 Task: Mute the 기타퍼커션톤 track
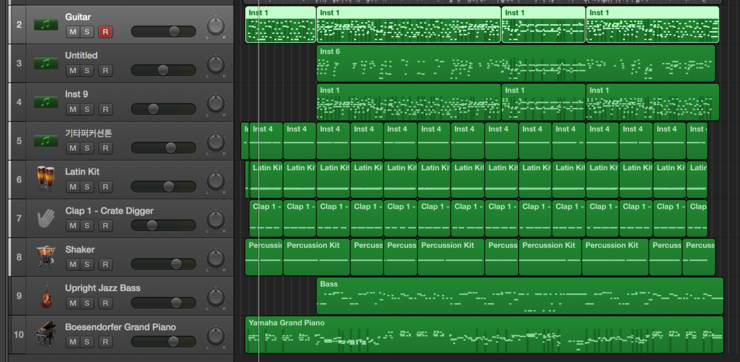point(72,148)
